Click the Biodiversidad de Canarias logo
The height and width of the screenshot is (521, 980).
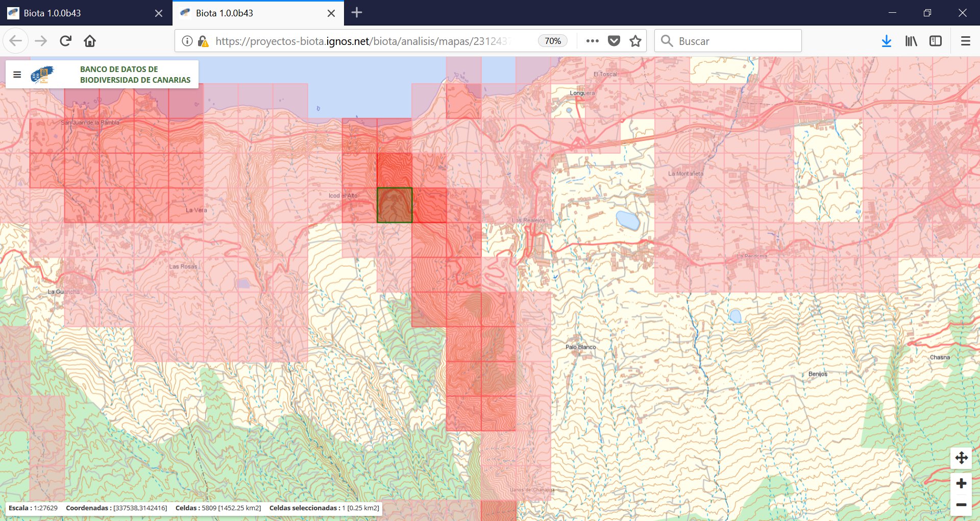click(42, 75)
